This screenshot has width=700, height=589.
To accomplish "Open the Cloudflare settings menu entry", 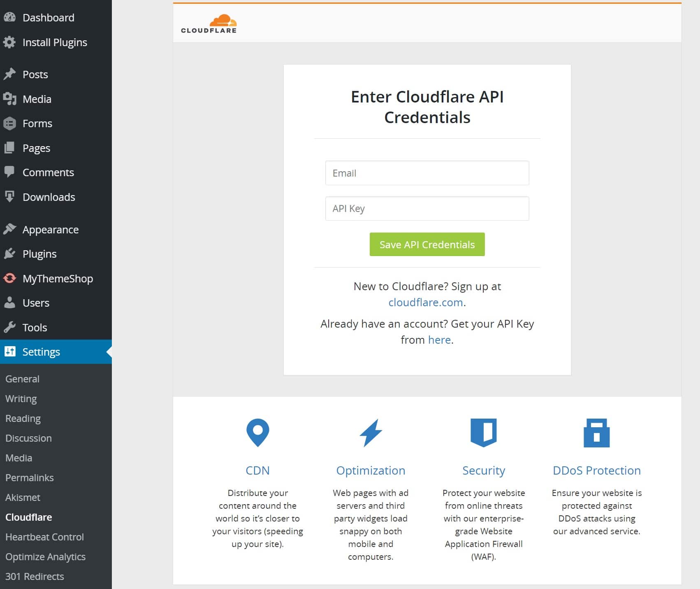I will pos(28,517).
